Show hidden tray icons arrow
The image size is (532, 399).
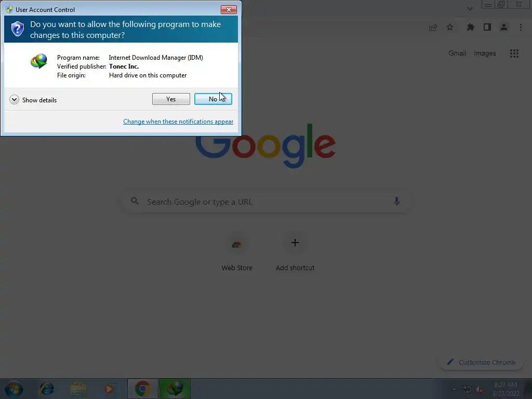click(x=454, y=389)
